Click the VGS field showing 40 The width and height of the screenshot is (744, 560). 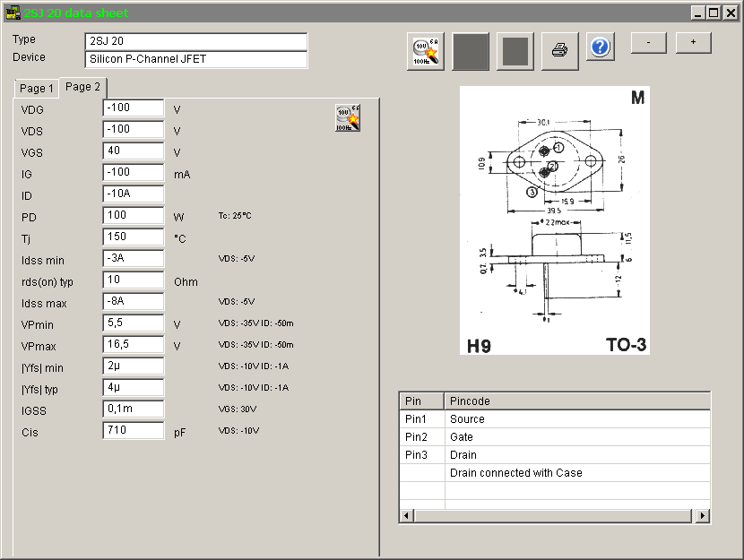click(134, 151)
